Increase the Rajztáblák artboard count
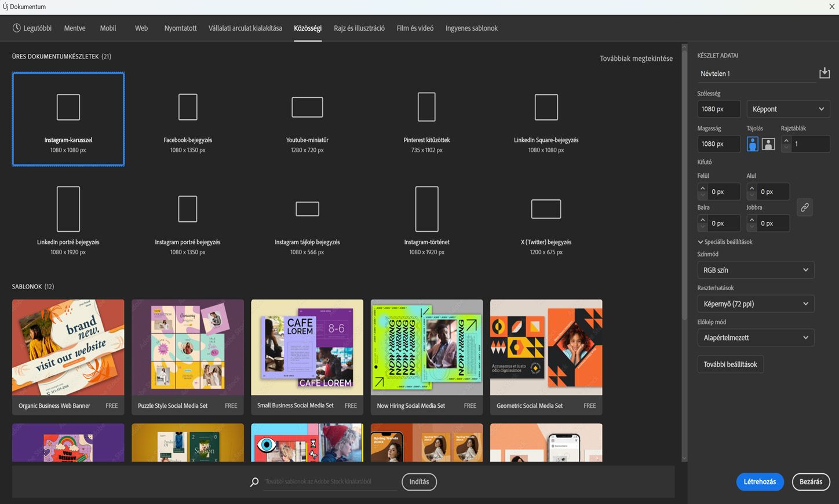Viewport: 839px width, 504px height. pos(786,140)
